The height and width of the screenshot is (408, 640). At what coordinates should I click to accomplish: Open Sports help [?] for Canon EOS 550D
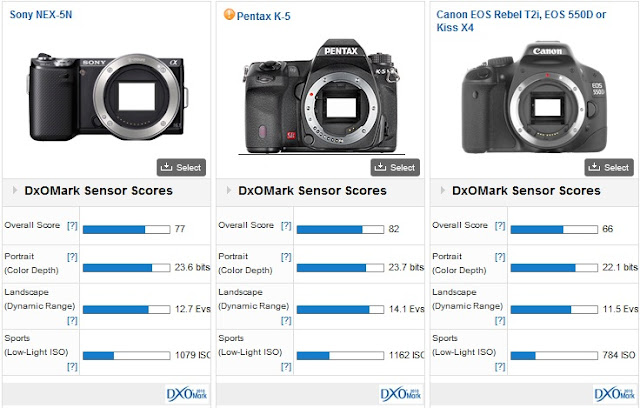[500, 367]
